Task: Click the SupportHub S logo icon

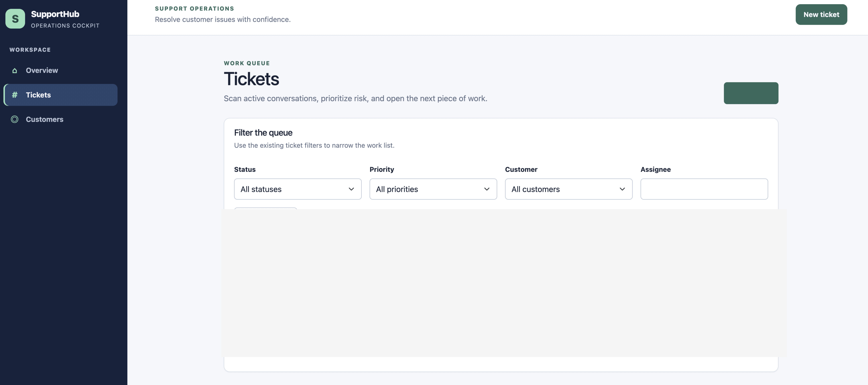Action: click(15, 19)
